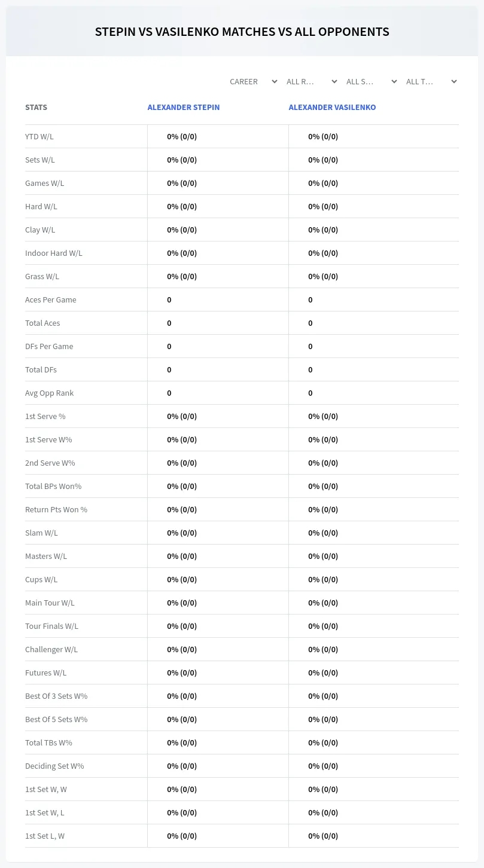Open the CAREER period dropdown
The height and width of the screenshot is (868, 484).
253,81
